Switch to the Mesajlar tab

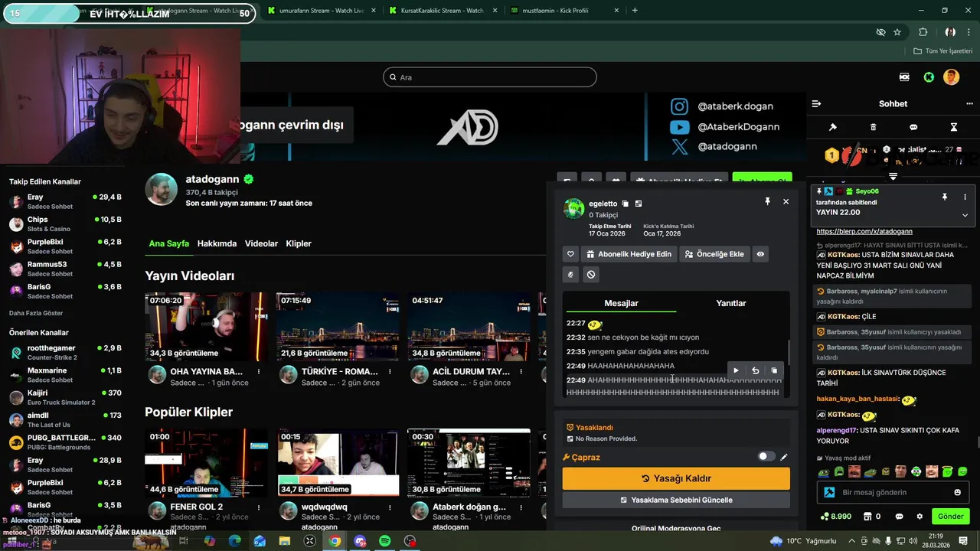(621, 303)
